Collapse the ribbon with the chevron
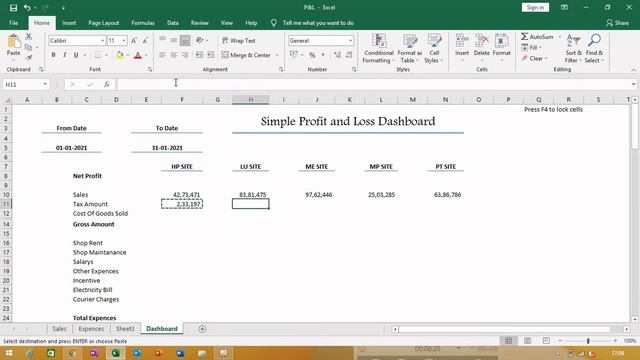Screen dimensions: 640x360 [633, 70]
